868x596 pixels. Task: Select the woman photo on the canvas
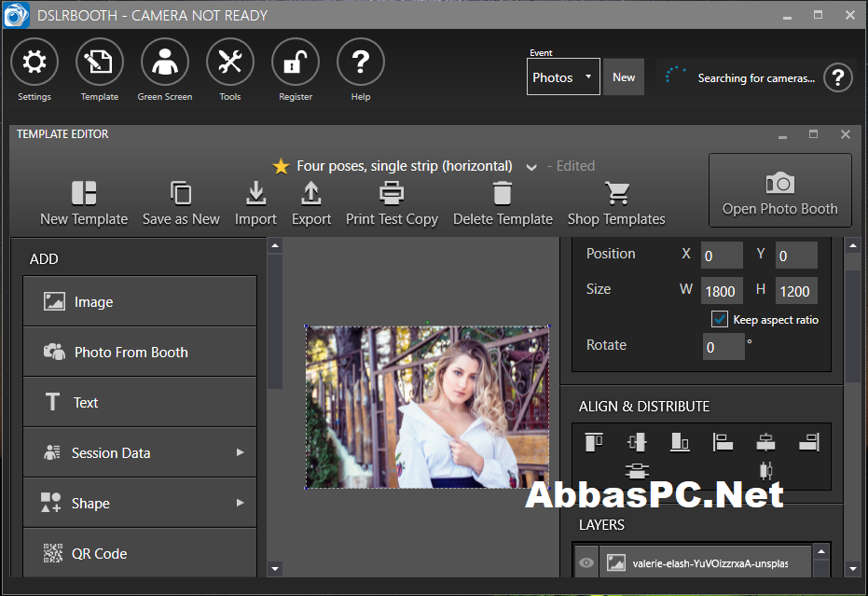click(x=427, y=407)
